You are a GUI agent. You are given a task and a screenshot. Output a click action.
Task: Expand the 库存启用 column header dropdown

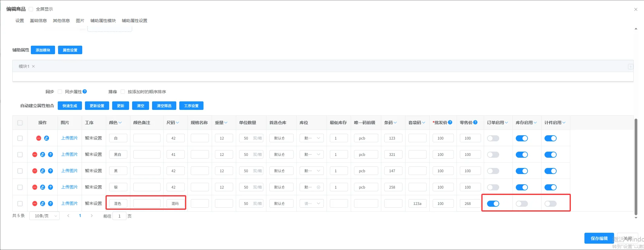[535, 123]
